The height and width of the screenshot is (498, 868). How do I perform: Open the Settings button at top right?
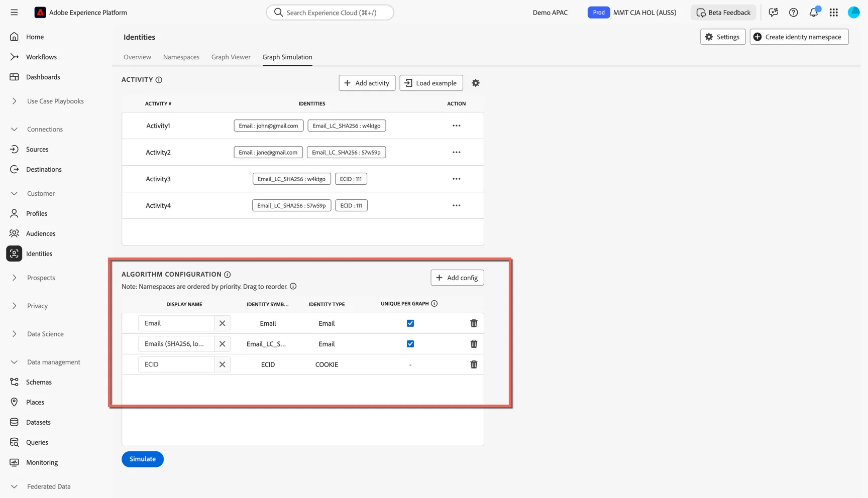[x=723, y=37]
